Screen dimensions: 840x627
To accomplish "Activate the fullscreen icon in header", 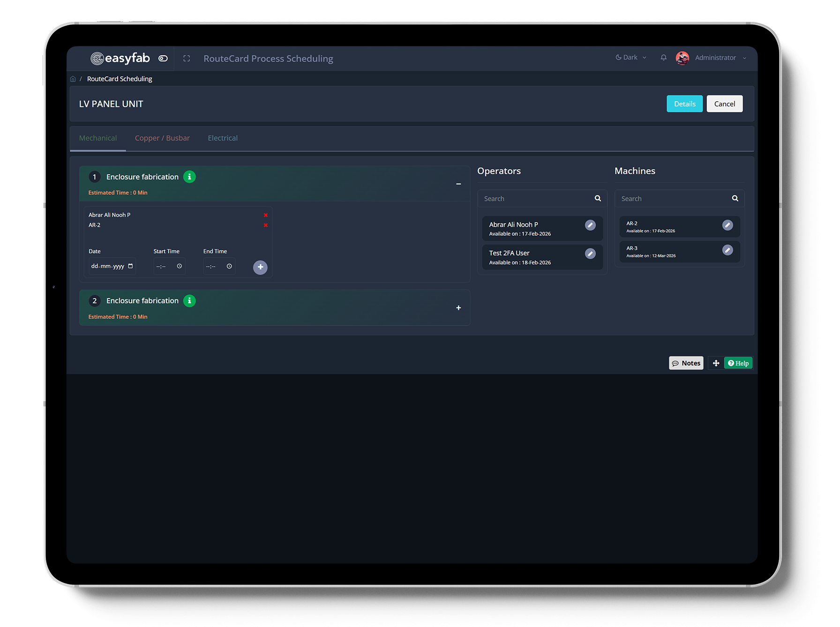I will tap(187, 59).
